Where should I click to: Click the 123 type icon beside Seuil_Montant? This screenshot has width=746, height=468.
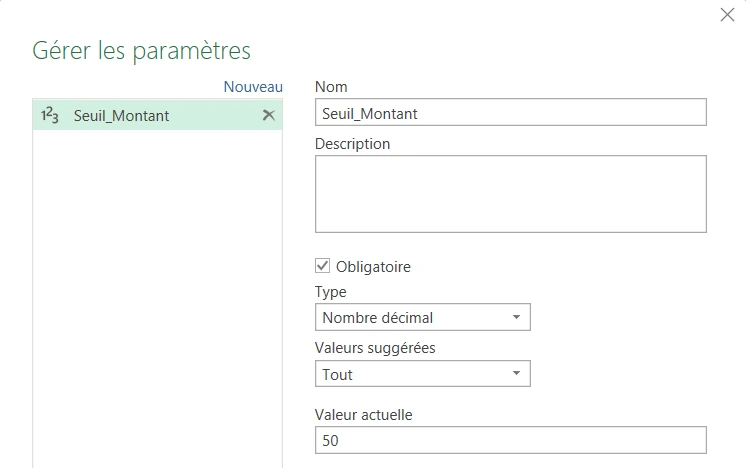pos(49,115)
